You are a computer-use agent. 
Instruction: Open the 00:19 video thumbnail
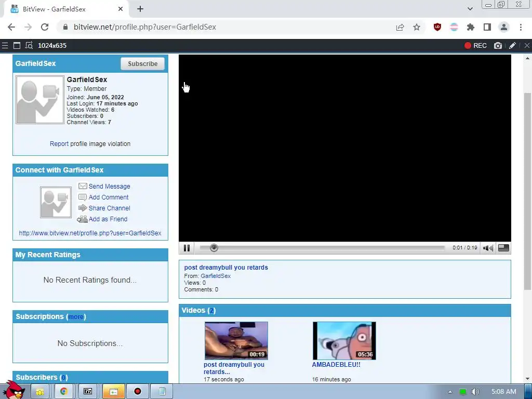(x=236, y=341)
